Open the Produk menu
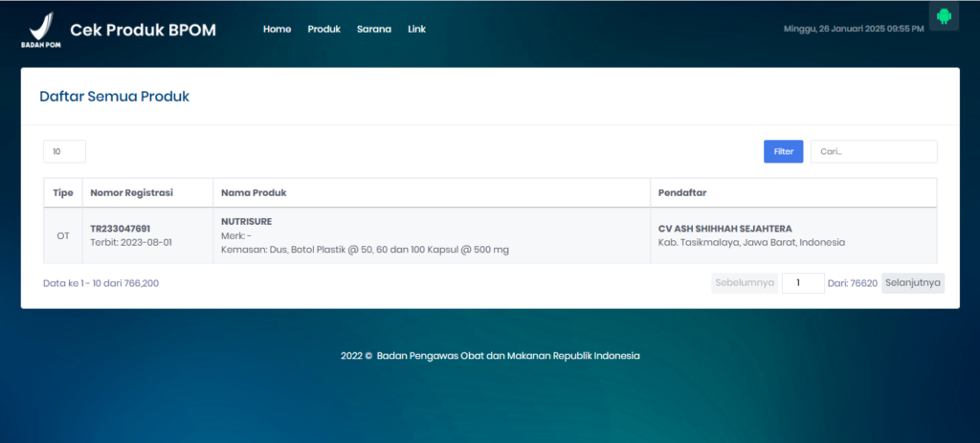The height and width of the screenshot is (443, 980). pyautogui.click(x=323, y=29)
